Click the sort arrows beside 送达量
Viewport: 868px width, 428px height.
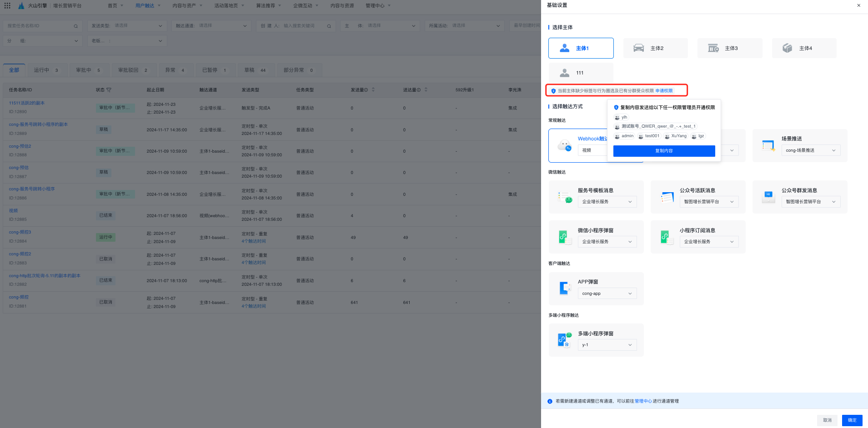[x=426, y=90]
